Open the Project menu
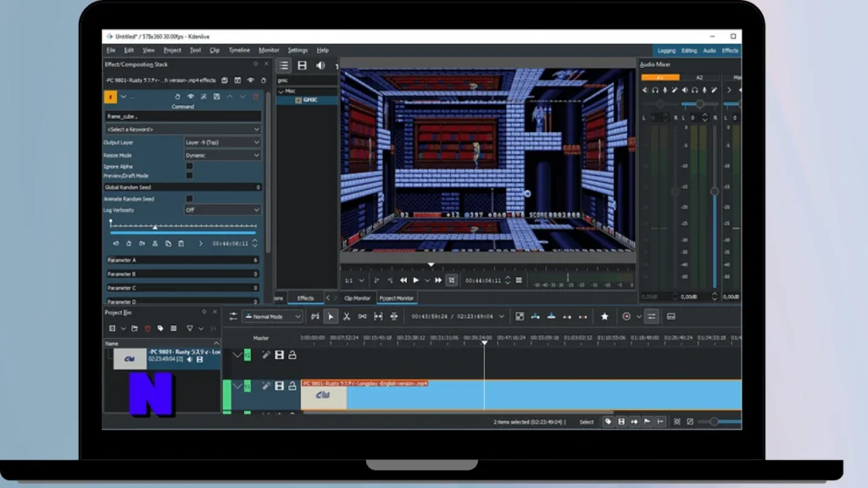Image resolution: width=868 pixels, height=488 pixels. (172, 50)
